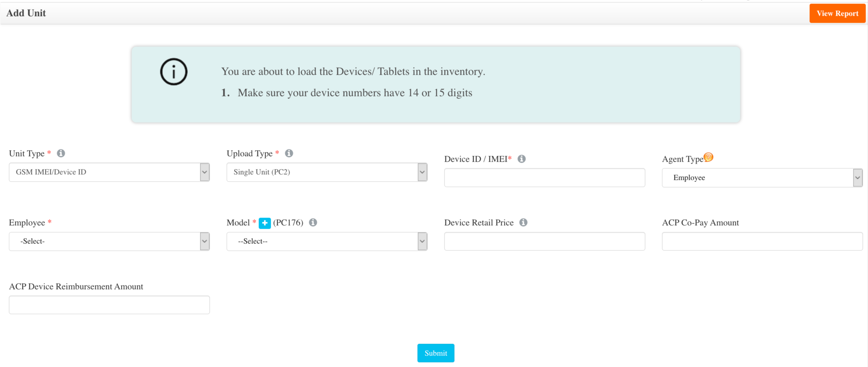Open the Employee select dropdown

pos(109,241)
